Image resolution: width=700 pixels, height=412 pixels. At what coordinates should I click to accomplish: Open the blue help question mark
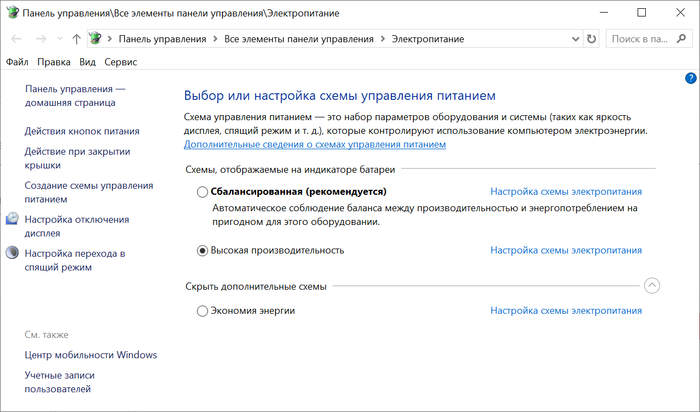tap(690, 78)
